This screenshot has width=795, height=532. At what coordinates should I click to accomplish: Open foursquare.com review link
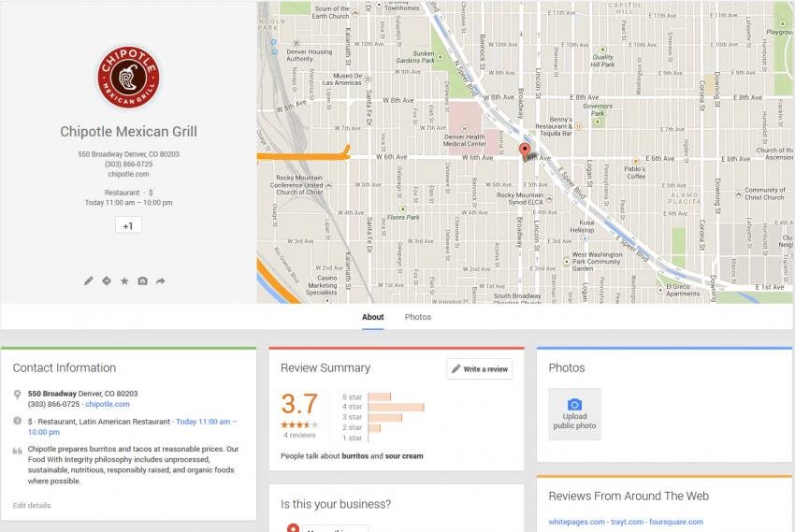[x=676, y=522]
